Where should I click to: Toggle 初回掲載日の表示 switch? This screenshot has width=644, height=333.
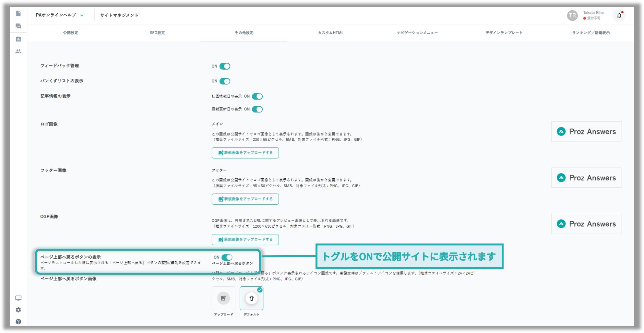tap(257, 96)
